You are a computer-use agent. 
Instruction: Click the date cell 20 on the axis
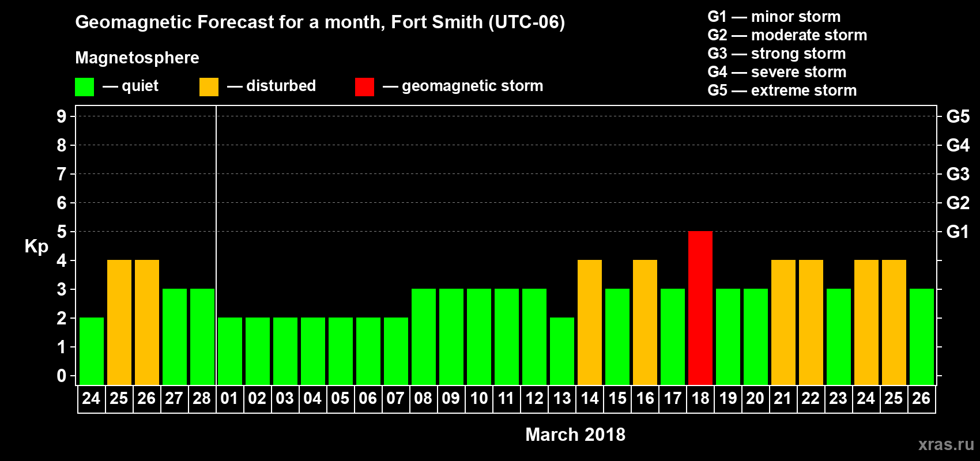pyautogui.click(x=756, y=399)
